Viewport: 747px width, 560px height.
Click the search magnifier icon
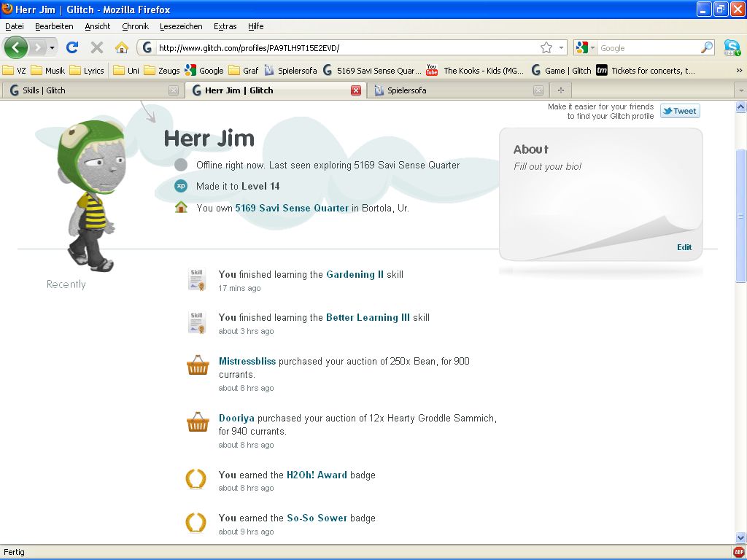pos(707,47)
